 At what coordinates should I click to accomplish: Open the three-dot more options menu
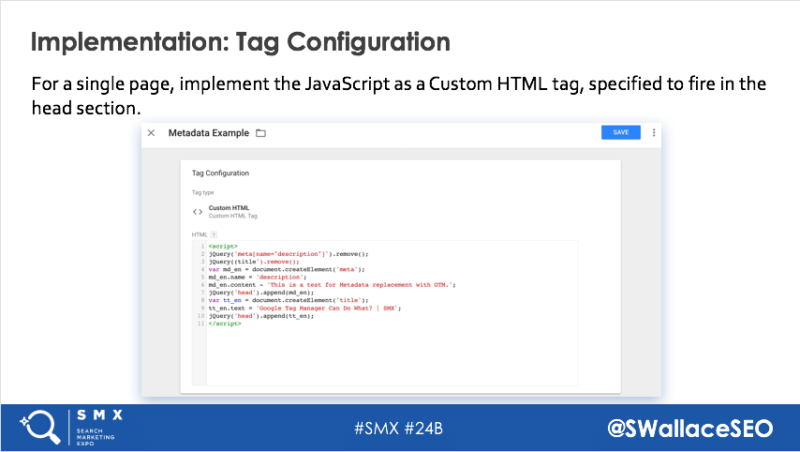654,133
